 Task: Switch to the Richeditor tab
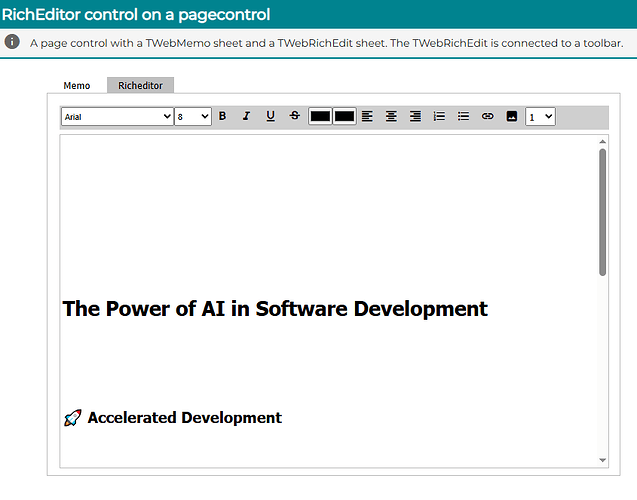point(140,86)
